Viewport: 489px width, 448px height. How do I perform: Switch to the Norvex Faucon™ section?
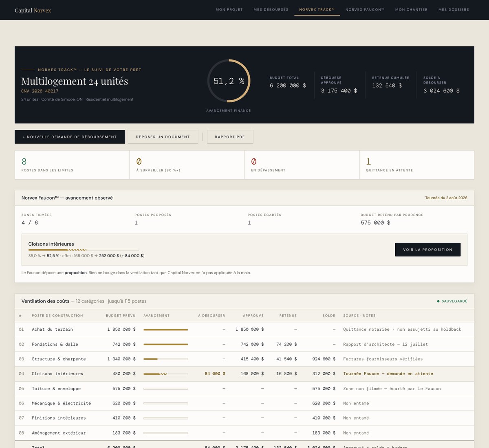click(x=365, y=9)
